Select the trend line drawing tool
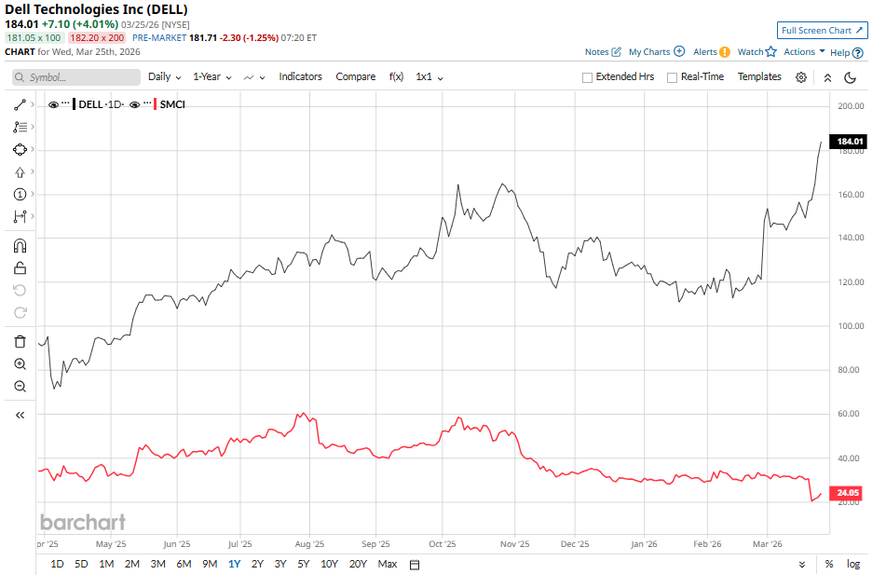886x588 pixels. coord(20,104)
